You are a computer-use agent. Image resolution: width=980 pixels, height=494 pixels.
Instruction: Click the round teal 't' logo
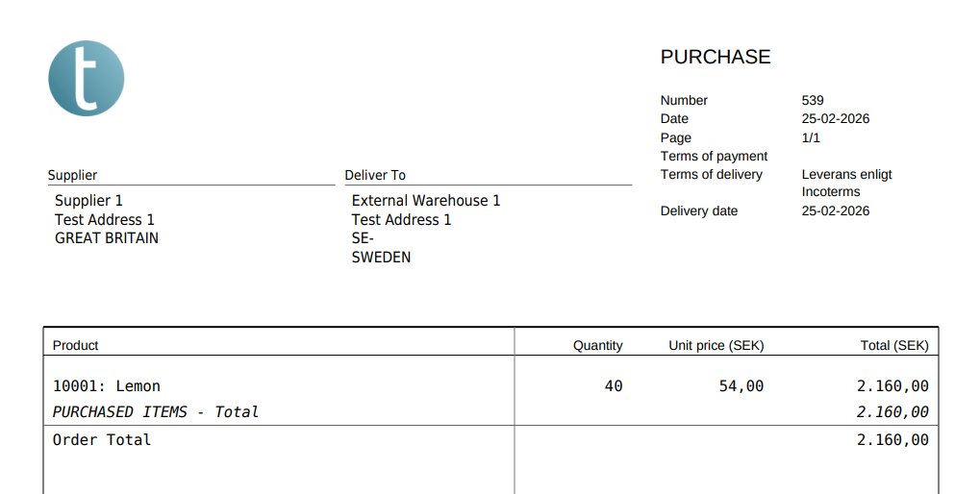tap(87, 79)
